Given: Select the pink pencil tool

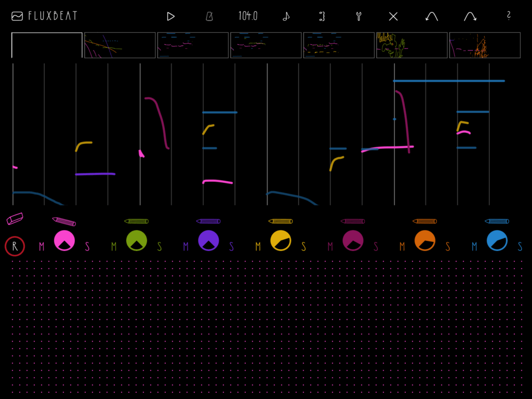Looking at the screenshot, I should [64, 222].
